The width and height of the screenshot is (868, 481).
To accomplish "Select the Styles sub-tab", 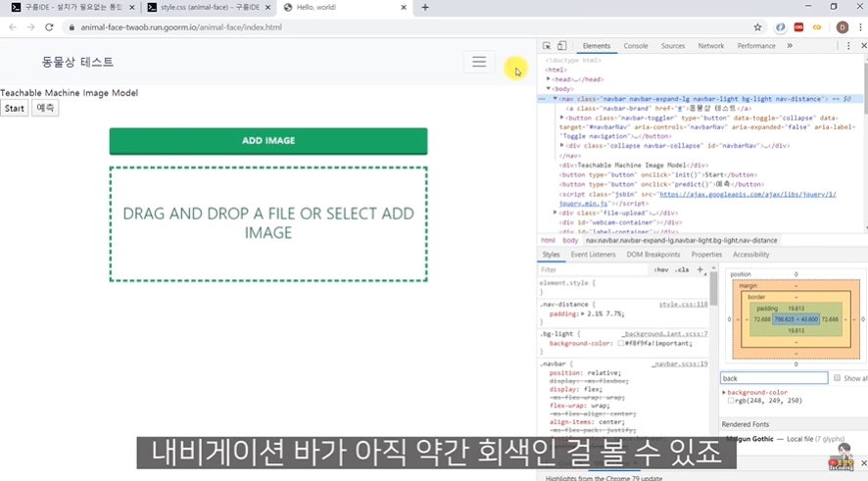I will pyautogui.click(x=551, y=255).
